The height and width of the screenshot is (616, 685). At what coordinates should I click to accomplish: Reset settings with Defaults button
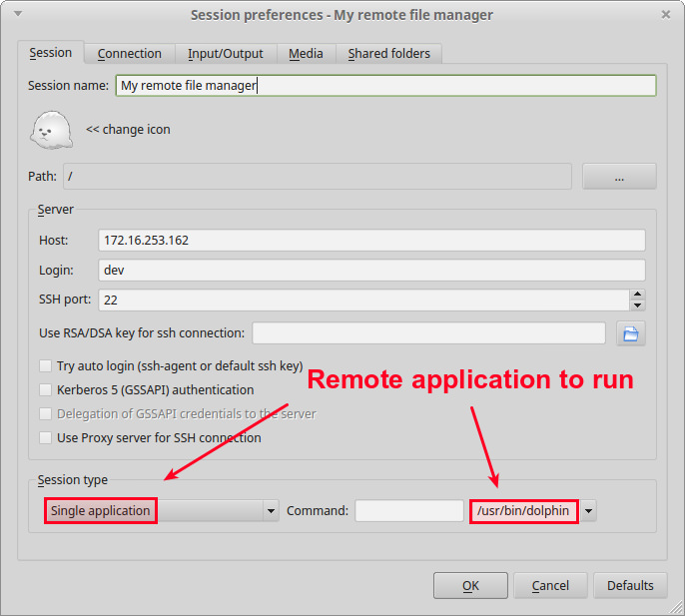click(x=630, y=586)
